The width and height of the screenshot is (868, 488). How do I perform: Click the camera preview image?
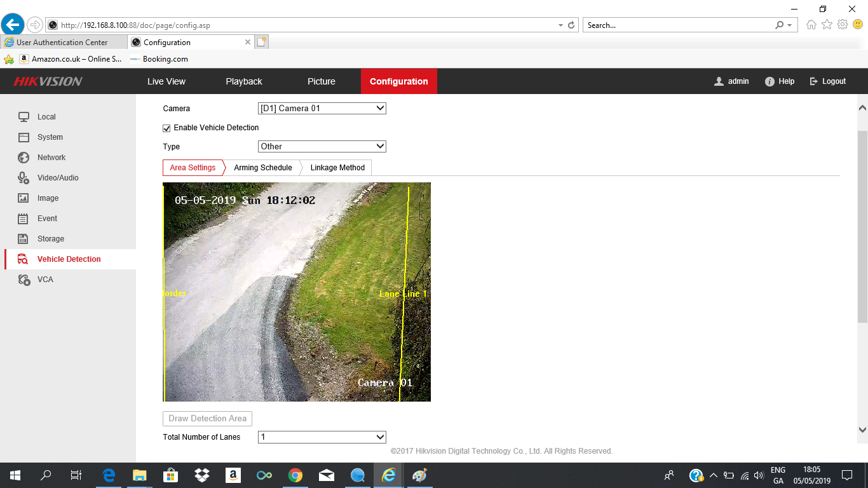point(297,292)
